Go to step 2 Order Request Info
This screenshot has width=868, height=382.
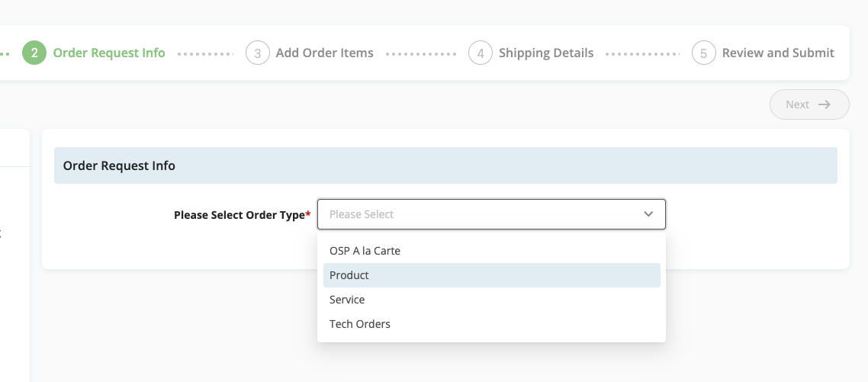coord(94,53)
